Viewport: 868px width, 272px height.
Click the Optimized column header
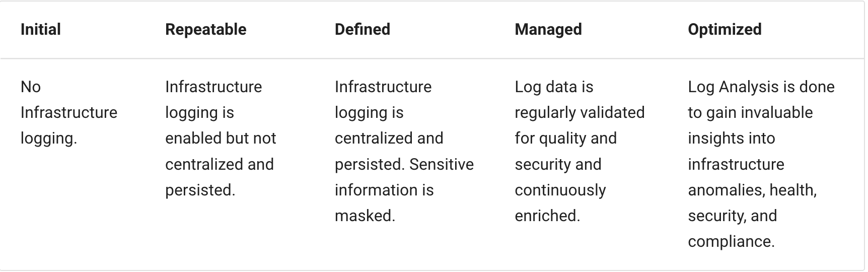724,29
